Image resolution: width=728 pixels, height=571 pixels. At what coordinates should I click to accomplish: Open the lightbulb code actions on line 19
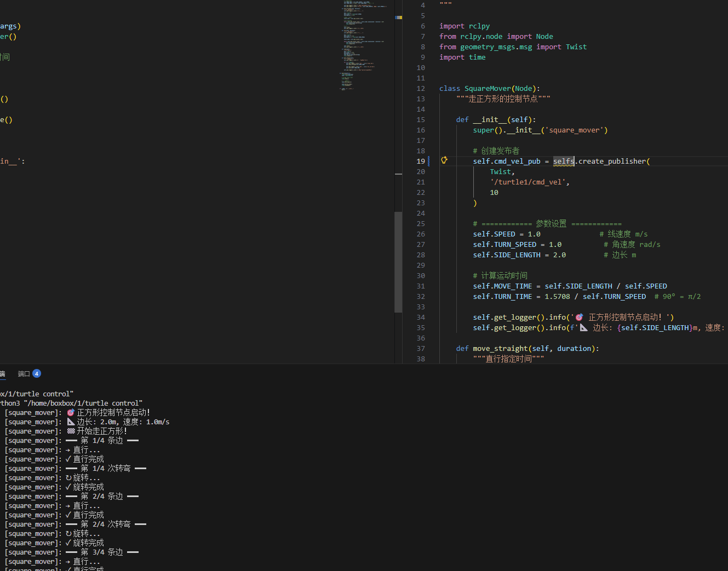tap(444, 160)
